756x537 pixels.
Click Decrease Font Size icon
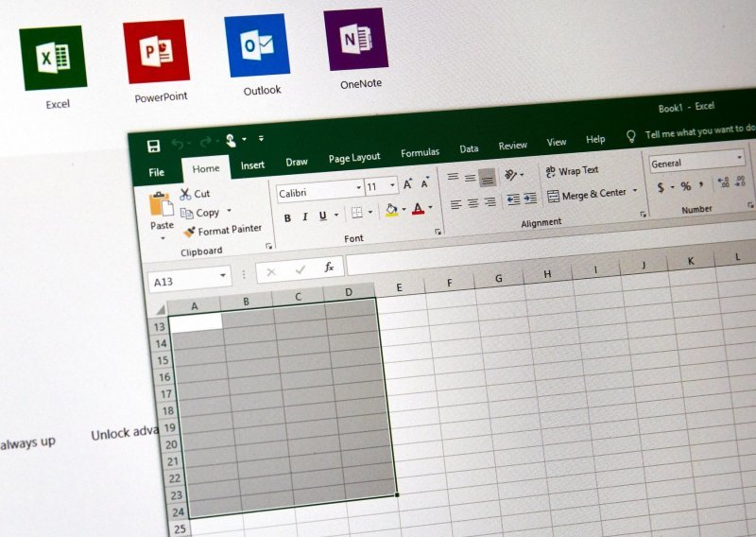[x=424, y=182]
